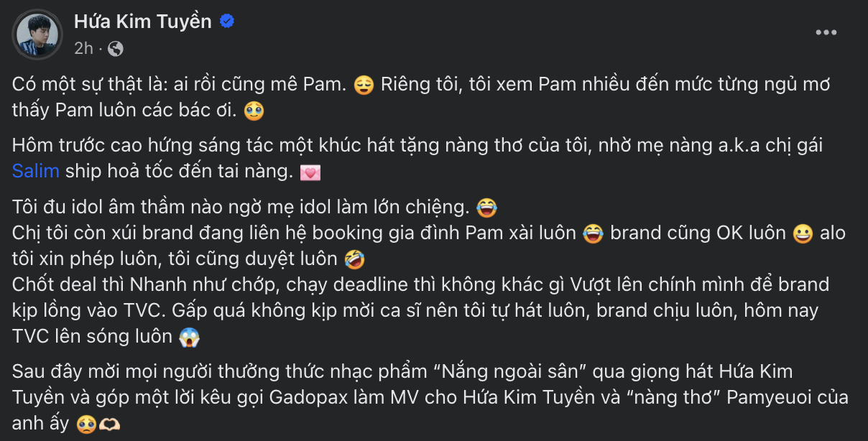868x441 pixels.
Task: Click the flushed face emoji after "các bác ơi"
Action: coord(254,111)
